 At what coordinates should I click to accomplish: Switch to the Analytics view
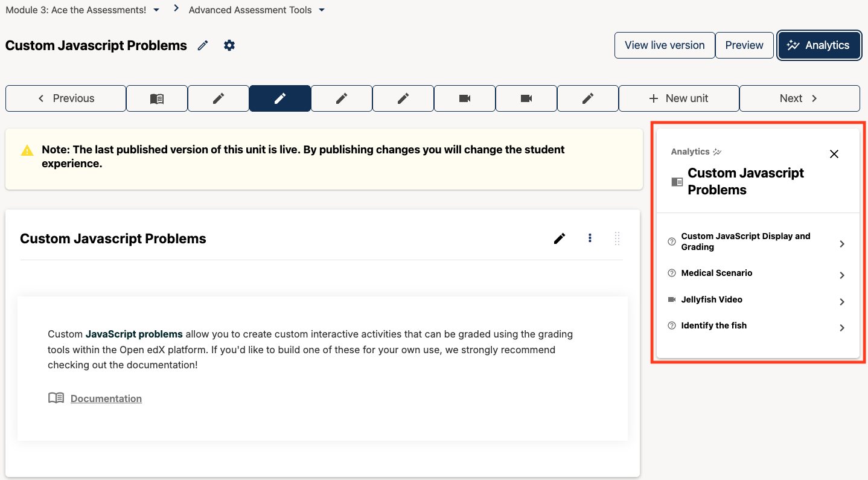pos(819,45)
